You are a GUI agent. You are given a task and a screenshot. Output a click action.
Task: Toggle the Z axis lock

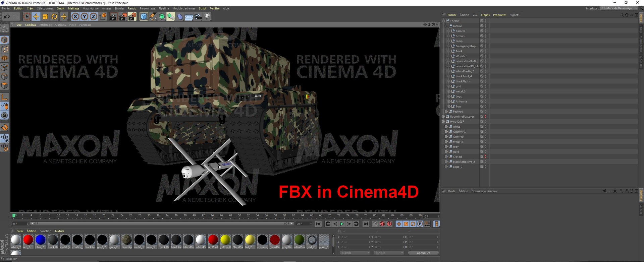coord(93,16)
